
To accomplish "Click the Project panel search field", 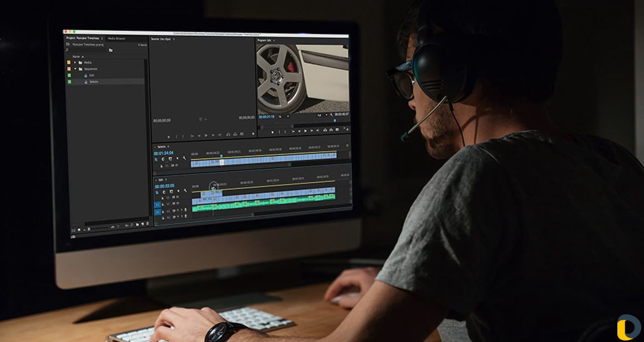I will tap(86, 50).
